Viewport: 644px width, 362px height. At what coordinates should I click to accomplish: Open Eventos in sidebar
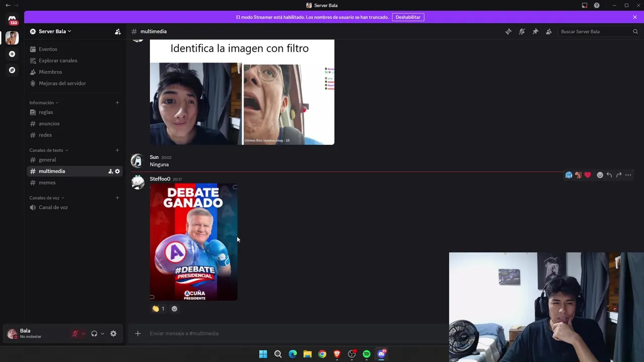(74, 49)
